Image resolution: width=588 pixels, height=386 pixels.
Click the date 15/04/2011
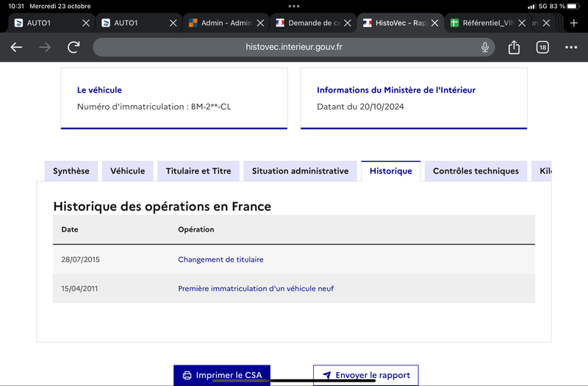tap(79, 288)
